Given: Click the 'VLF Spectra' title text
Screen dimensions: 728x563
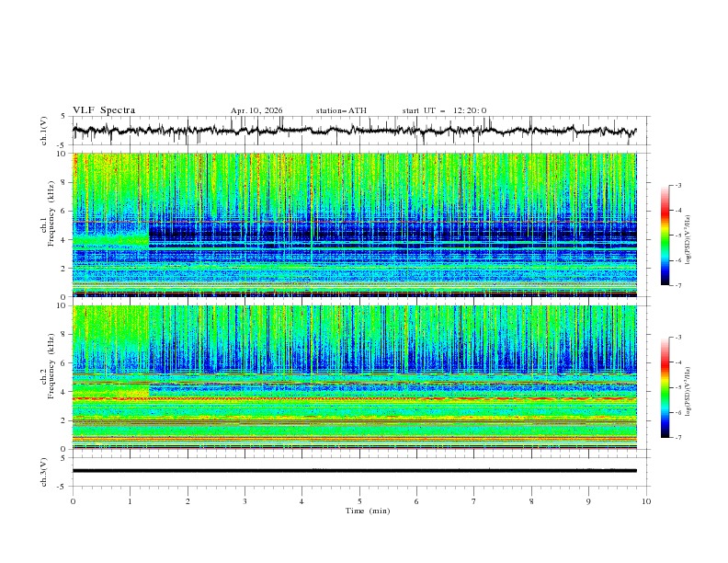Looking at the screenshot, I should [104, 110].
